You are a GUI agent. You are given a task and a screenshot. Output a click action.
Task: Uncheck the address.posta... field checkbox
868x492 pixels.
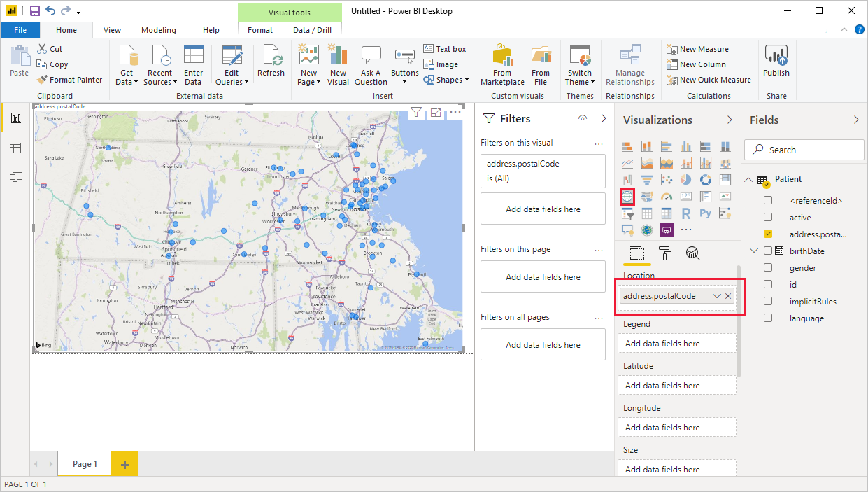coord(768,234)
